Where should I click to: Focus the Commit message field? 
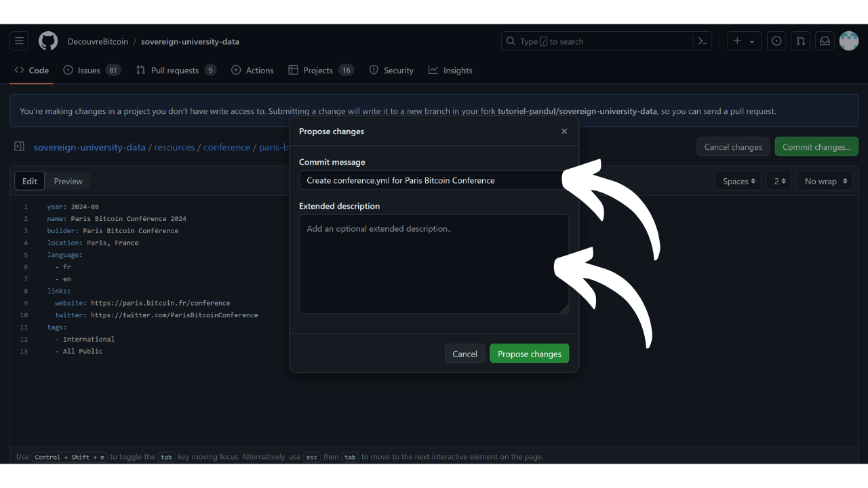point(434,180)
